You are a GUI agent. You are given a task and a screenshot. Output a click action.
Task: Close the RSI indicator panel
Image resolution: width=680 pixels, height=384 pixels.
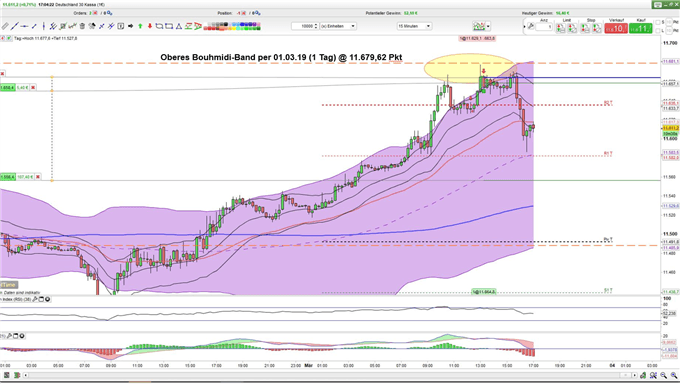coord(47,299)
